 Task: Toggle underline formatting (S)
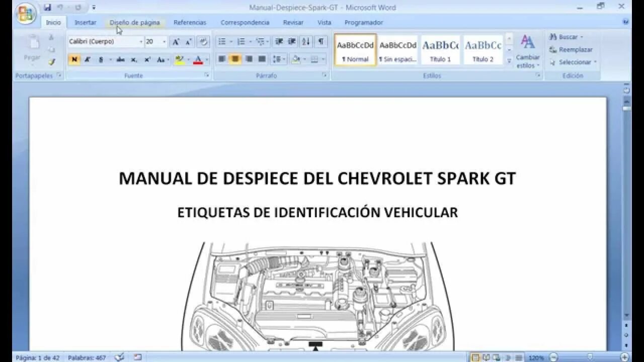(101, 60)
